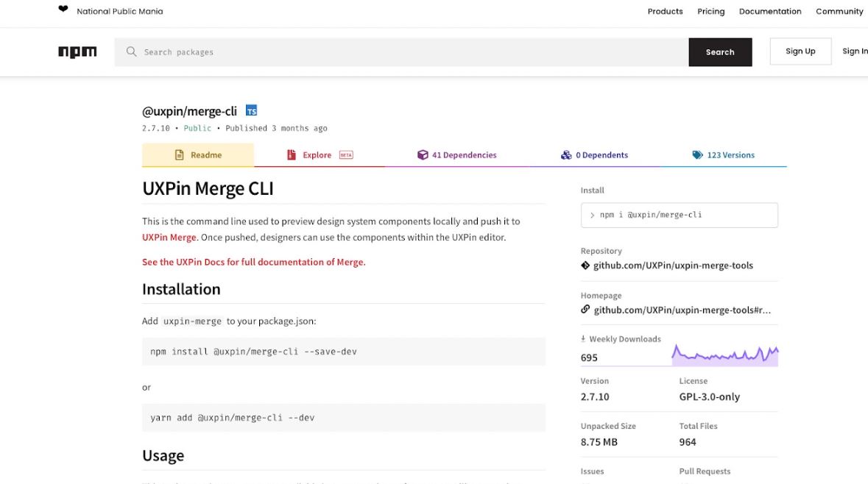
Task: Open the 0 Dependents tab
Action: (x=594, y=155)
